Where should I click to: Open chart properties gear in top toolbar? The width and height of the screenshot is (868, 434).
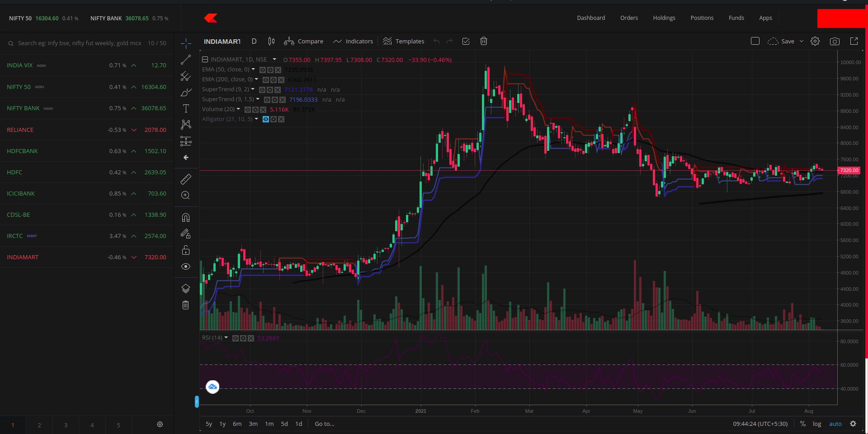click(815, 41)
